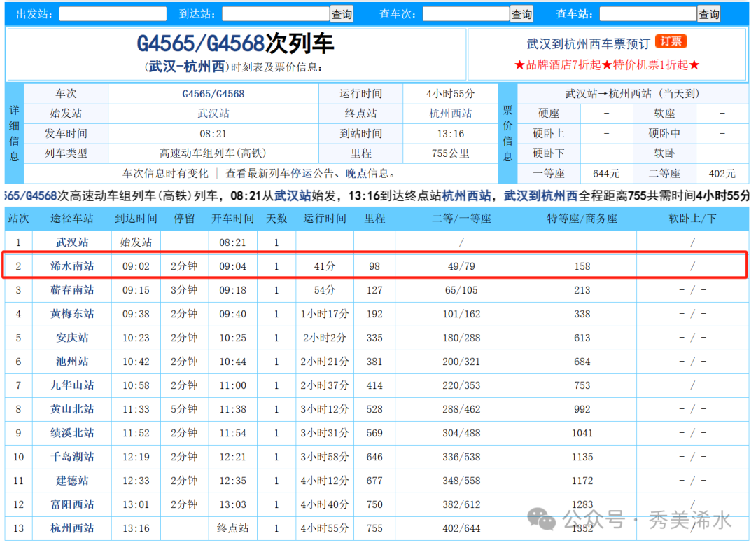Click 查询 button next to 查车站

(709, 14)
